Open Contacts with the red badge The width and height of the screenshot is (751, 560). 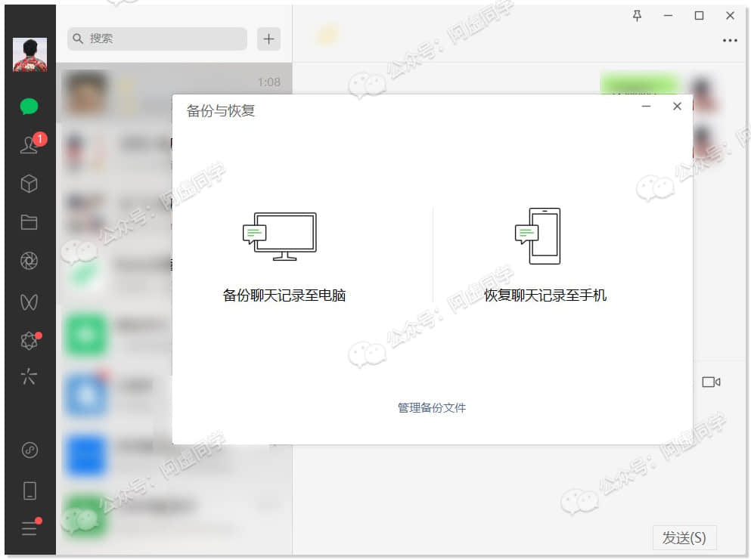tap(31, 144)
